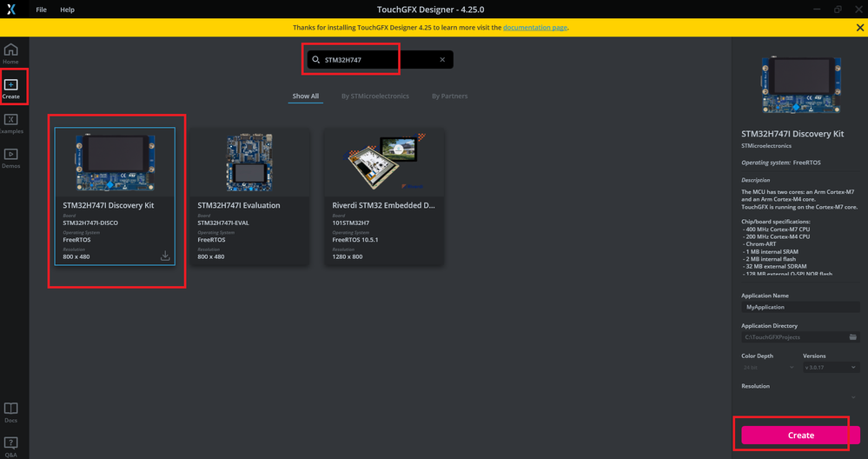Switch to By STMicroelectronics tab
Image resolution: width=868 pixels, height=459 pixels.
click(x=374, y=96)
